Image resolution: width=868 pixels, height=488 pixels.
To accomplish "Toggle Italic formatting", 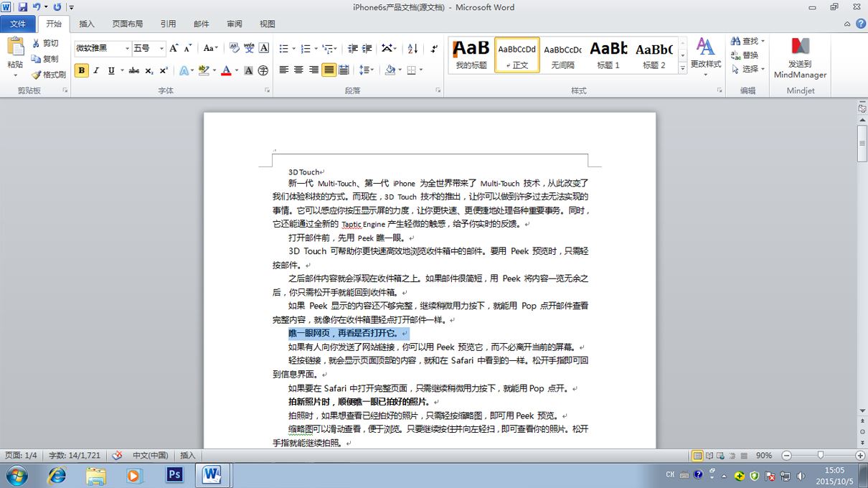I will point(96,70).
